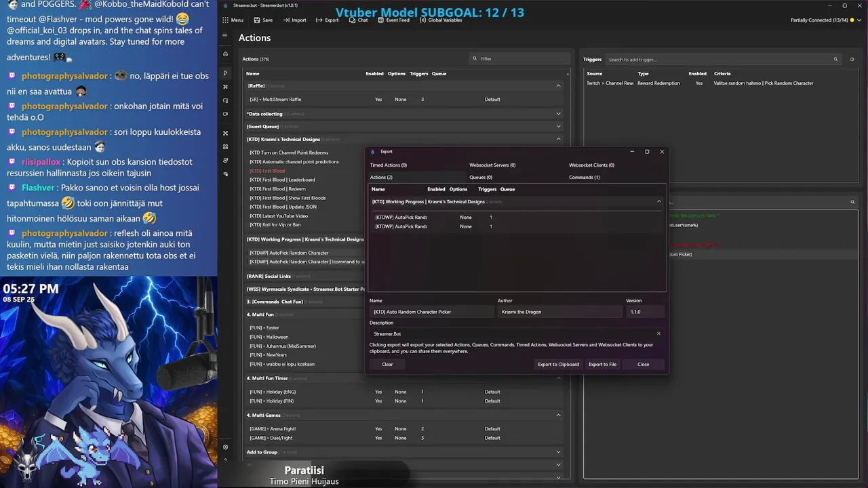
Task: Select [KTD] Latest YouTube Video action
Action: [279, 216]
